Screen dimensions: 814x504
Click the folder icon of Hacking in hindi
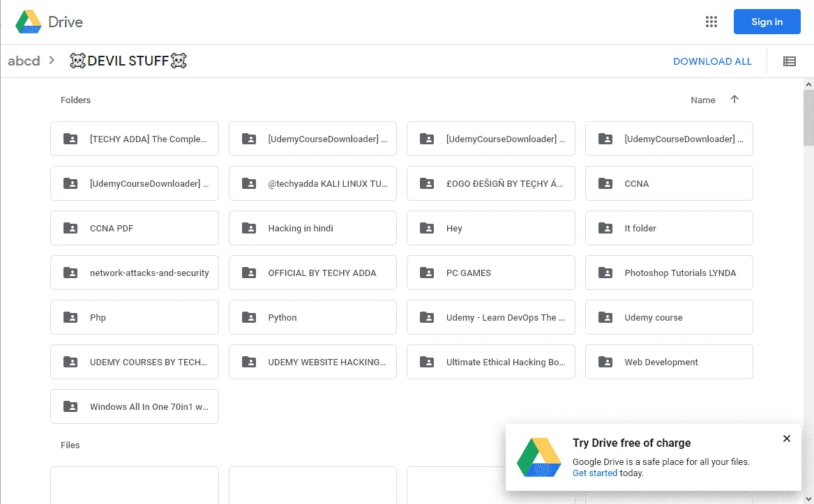(x=249, y=228)
